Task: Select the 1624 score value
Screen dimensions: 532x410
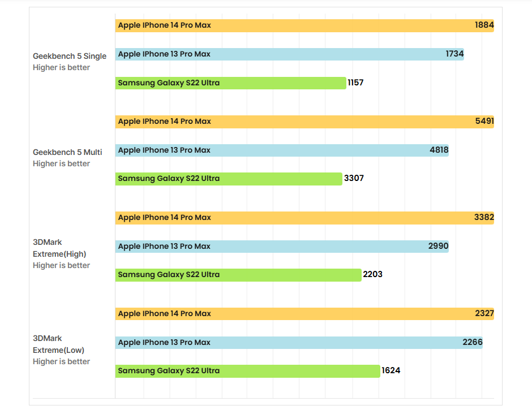Action: click(x=391, y=371)
